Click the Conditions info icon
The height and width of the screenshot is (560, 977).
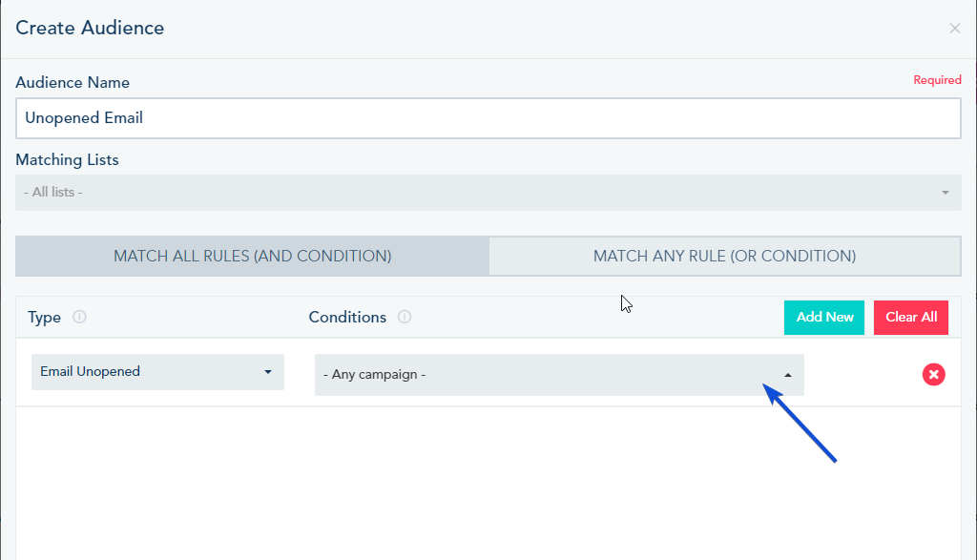point(405,317)
